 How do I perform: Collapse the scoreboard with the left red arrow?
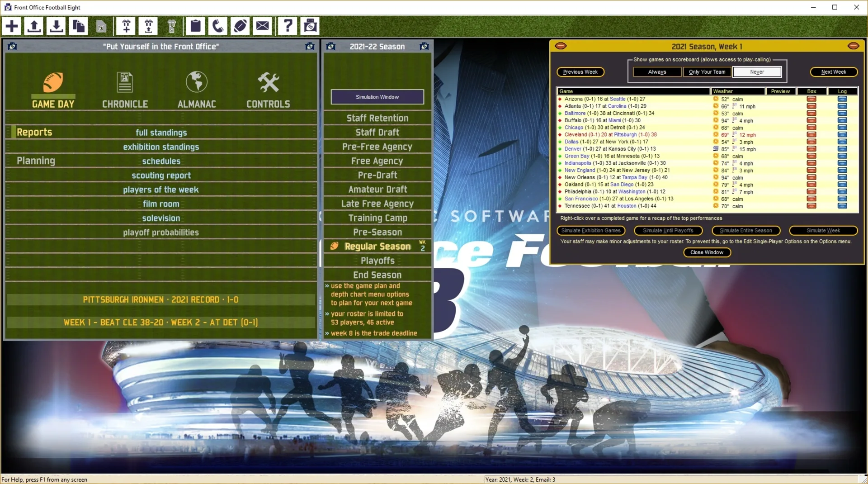tap(561, 46)
